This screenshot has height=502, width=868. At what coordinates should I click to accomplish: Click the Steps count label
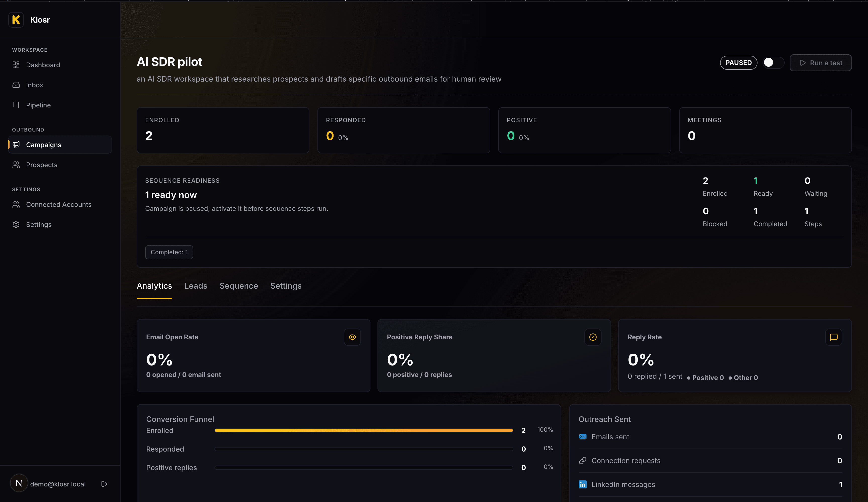(813, 224)
